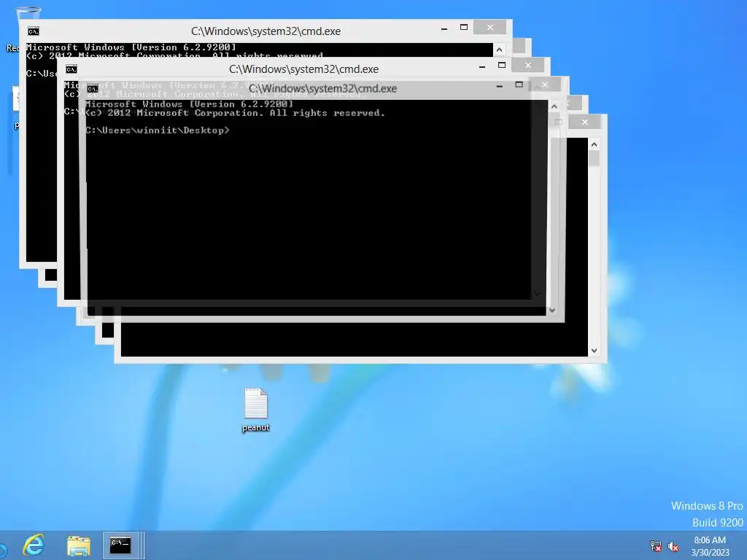Open File Explorer from the taskbar

coord(79,545)
